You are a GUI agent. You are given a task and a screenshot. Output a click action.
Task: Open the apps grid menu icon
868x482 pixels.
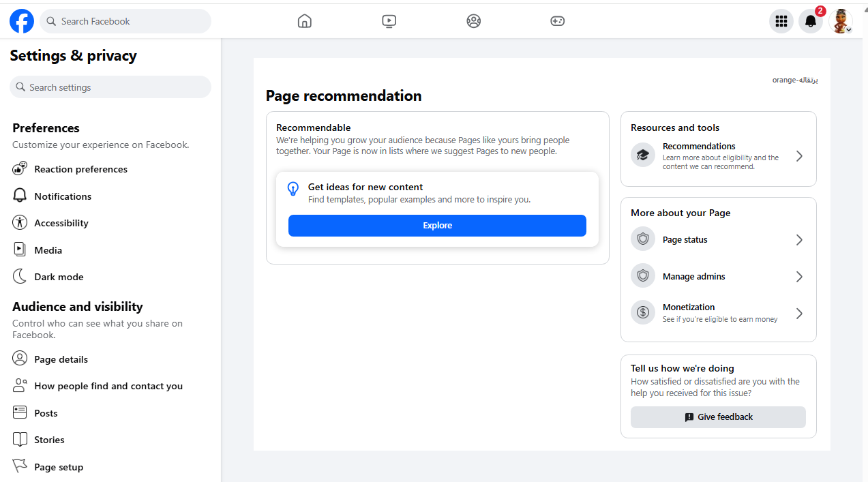click(781, 21)
